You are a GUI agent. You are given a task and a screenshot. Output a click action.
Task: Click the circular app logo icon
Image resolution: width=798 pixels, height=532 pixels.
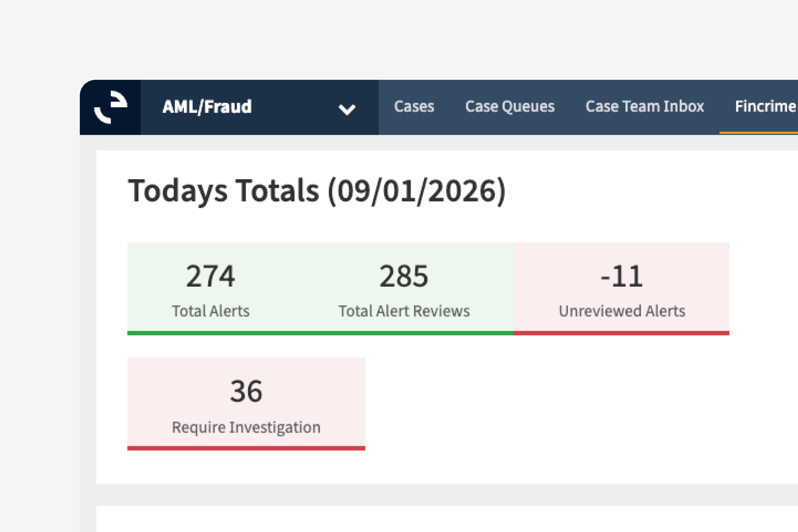[111, 107]
